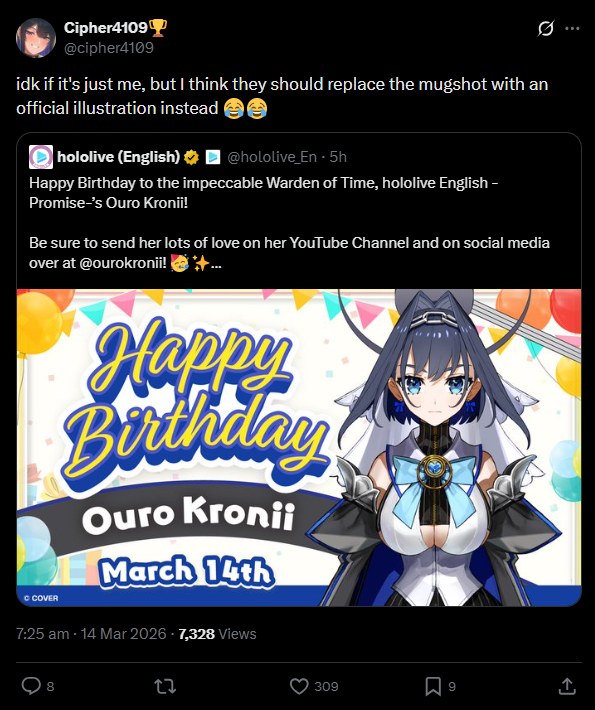Open the 7:25 am 14 Mar 2026 timestamp
Viewport: 595px width, 710px height.
click(91, 633)
